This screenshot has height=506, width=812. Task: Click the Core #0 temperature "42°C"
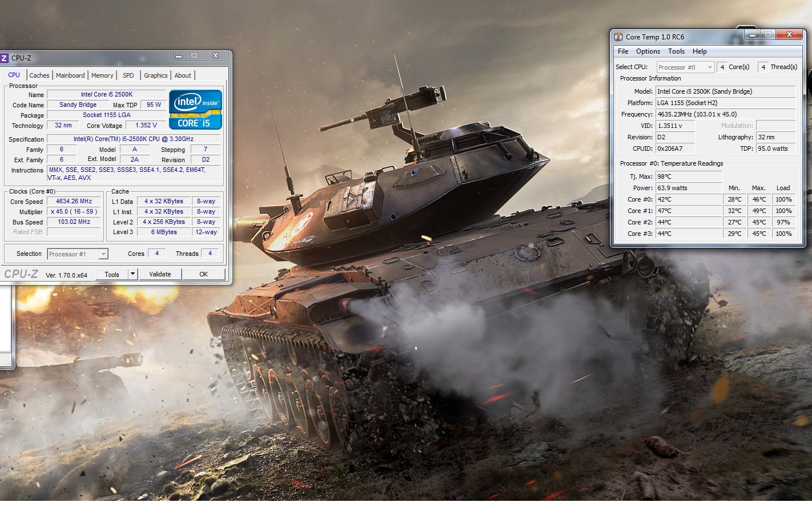click(x=689, y=199)
